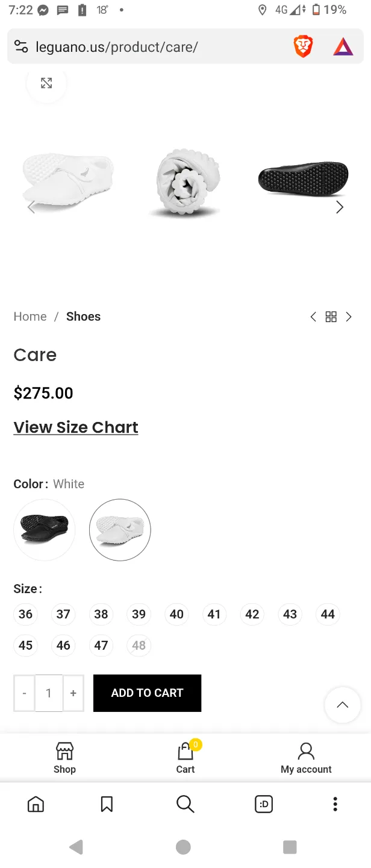Open the Brave Rewards triangle icon
Viewport: 371px width, 868px height.
tap(343, 46)
